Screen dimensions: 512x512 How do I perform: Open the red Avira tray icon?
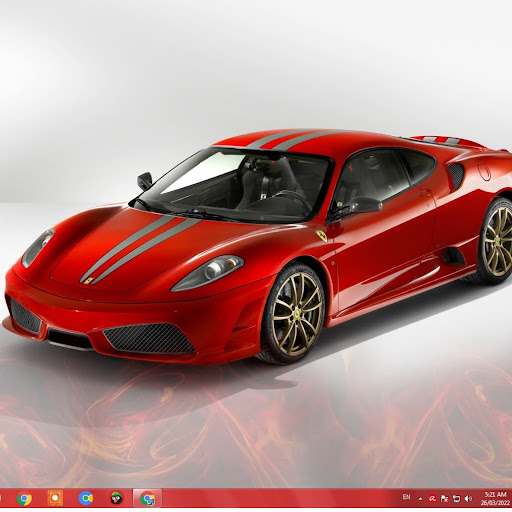[x=432, y=499]
